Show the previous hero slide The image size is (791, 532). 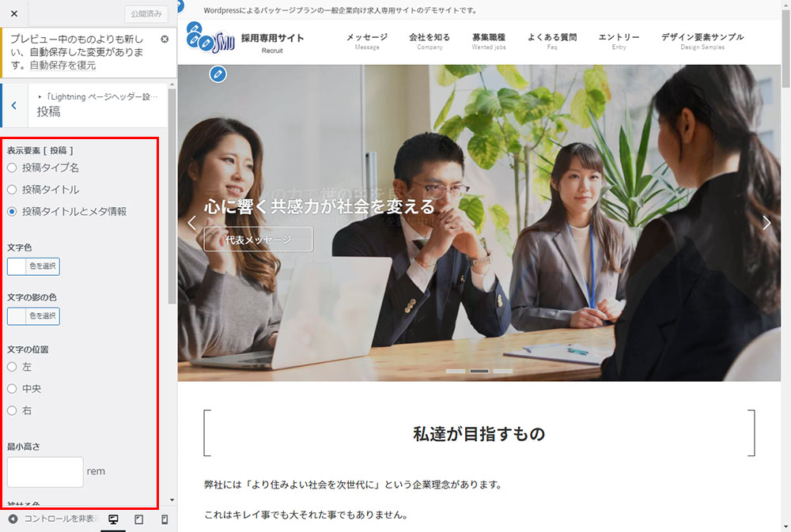pos(191,223)
